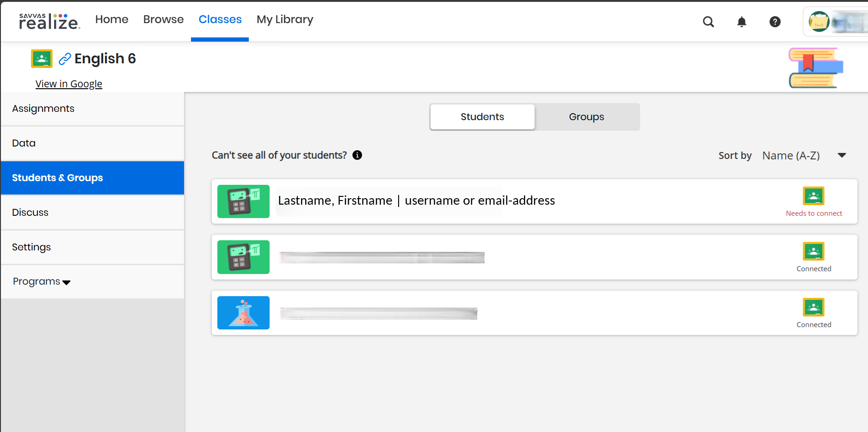Image resolution: width=868 pixels, height=432 pixels.
Task: Select the calculator avatar for Lastname, Firstname
Action: tap(243, 201)
